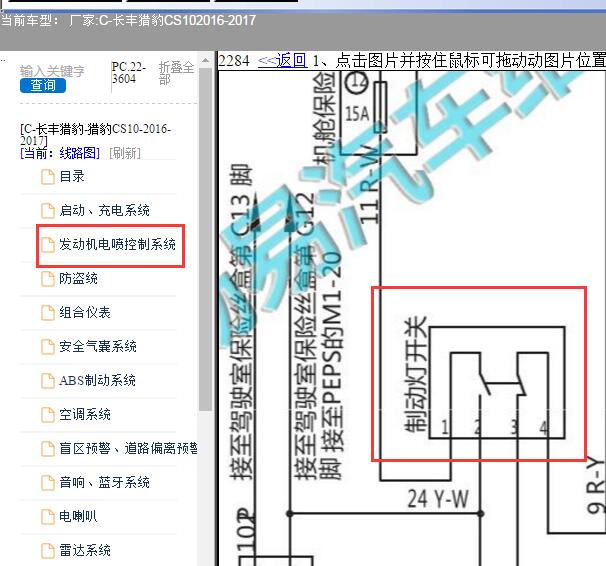Click the <<返回 back link
606x566 pixels.
283,61
